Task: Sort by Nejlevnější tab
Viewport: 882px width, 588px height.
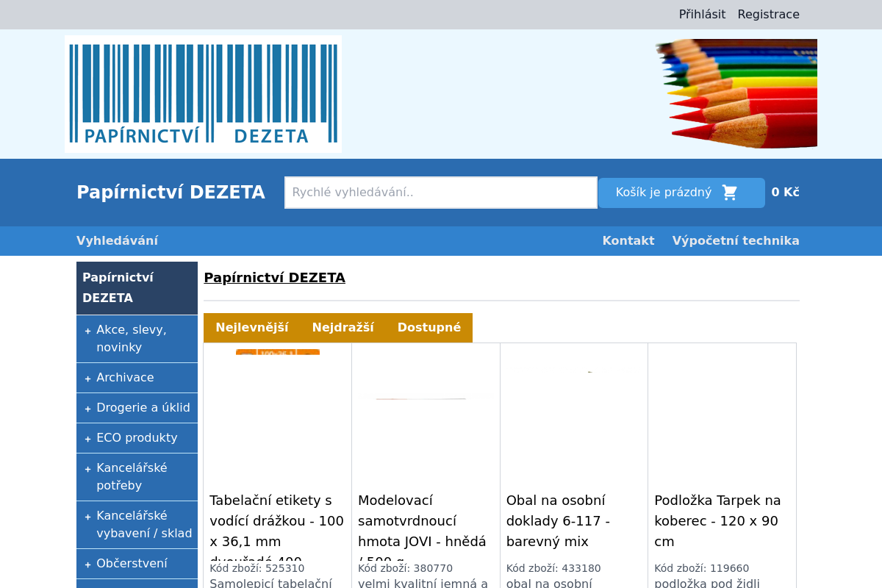Action: click(252, 328)
